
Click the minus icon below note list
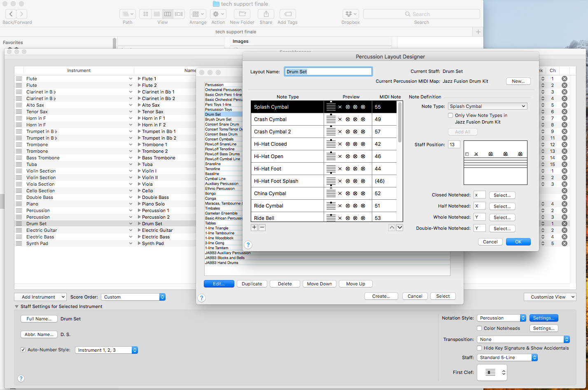tap(262, 228)
